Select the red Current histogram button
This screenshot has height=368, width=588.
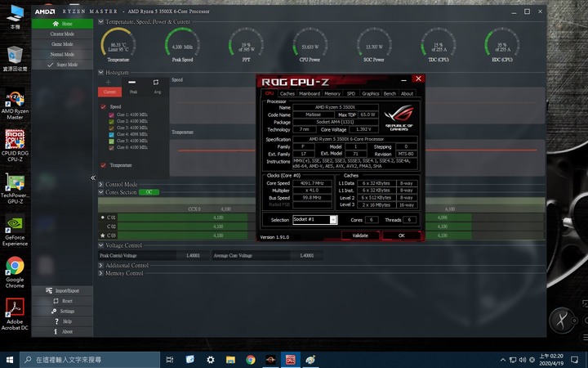109,92
